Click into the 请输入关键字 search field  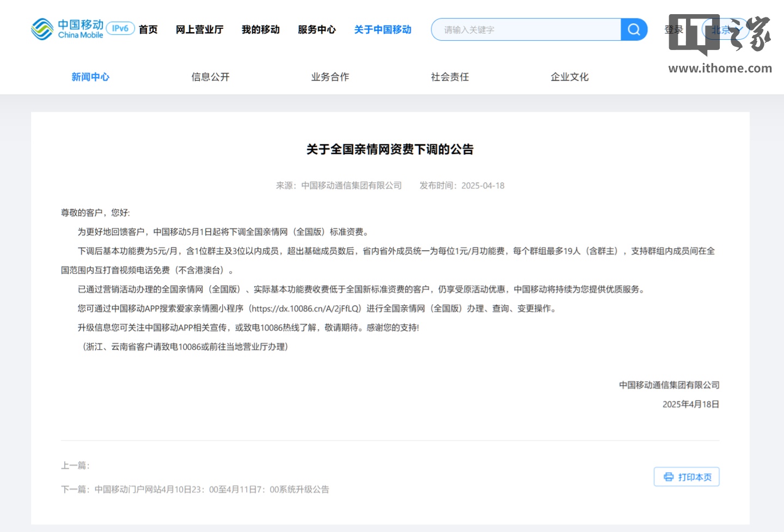click(526, 30)
